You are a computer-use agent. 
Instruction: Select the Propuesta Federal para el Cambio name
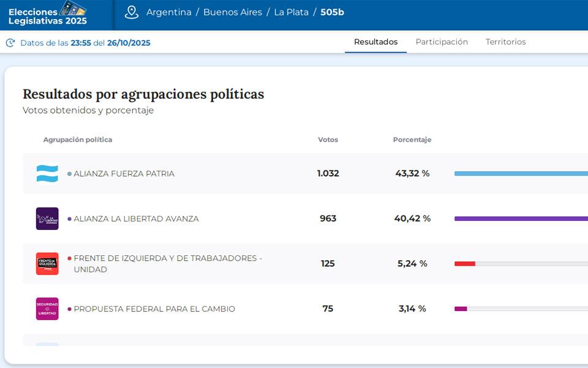pos(154,309)
